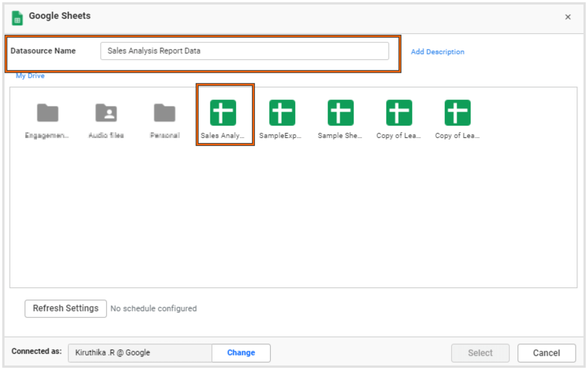The height and width of the screenshot is (370, 588).
Task: Open the first Copy of Lea spreadsheet
Action: pyautogui.click(x=398, y=112)
